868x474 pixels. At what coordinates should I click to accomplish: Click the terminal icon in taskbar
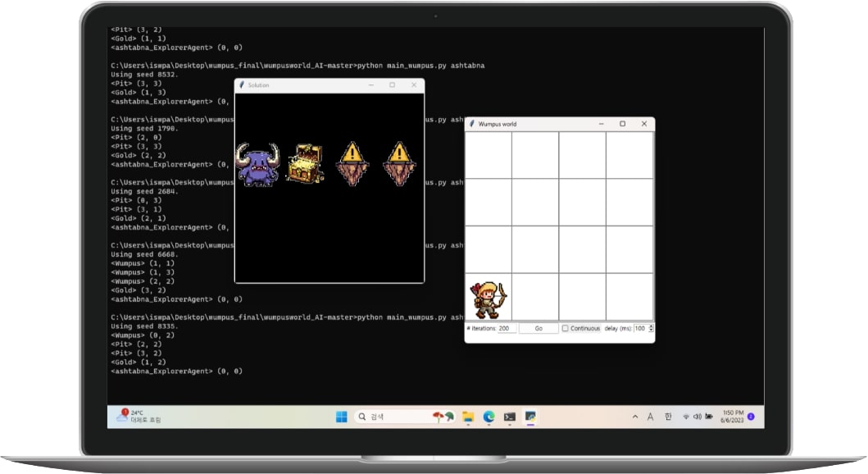(509, 417)
